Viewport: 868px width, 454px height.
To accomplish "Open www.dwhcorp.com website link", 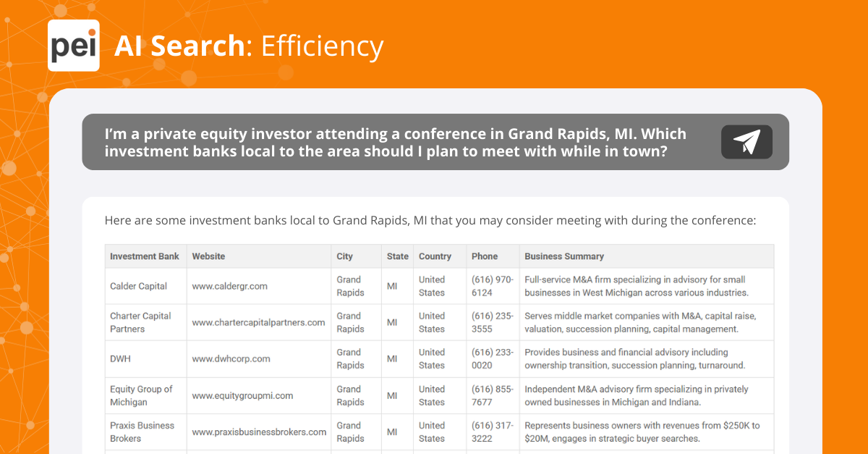I will click(x=231, y=358).
